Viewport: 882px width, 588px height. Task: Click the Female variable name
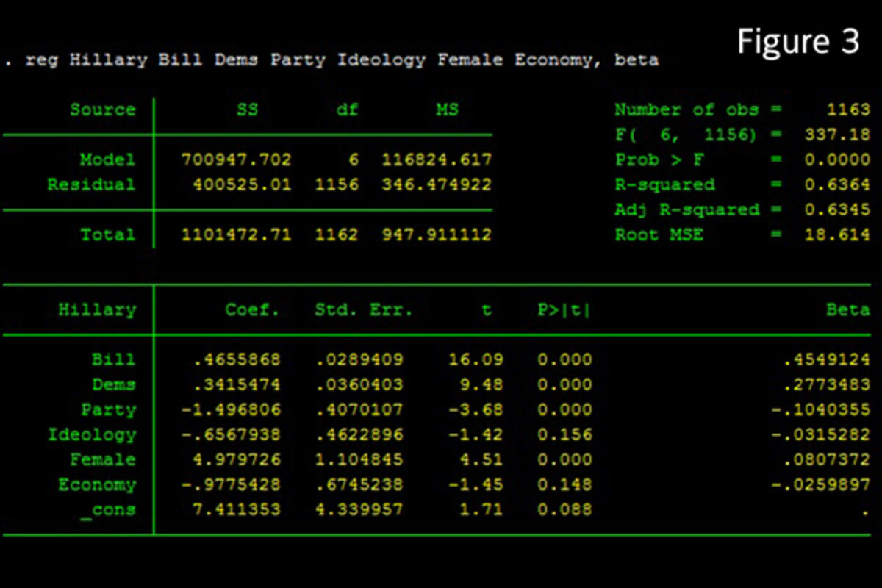[103, 459]
